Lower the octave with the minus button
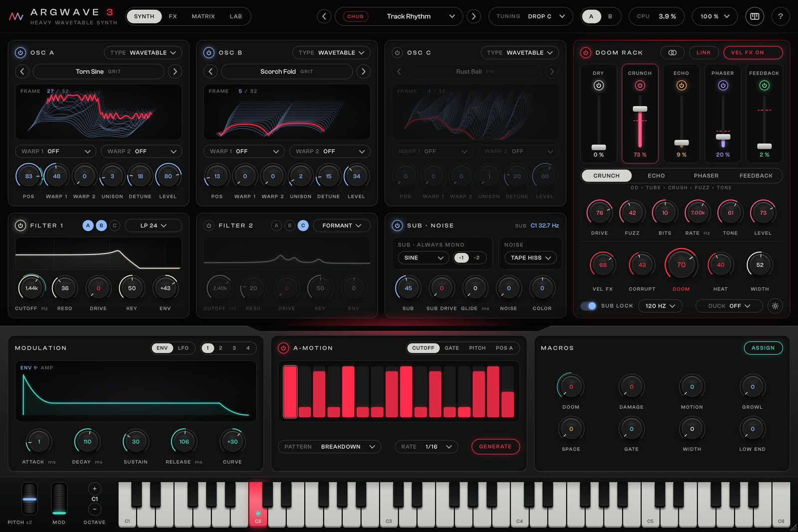The width and height of the screenshot is (798, 532). tap(95, 509)
